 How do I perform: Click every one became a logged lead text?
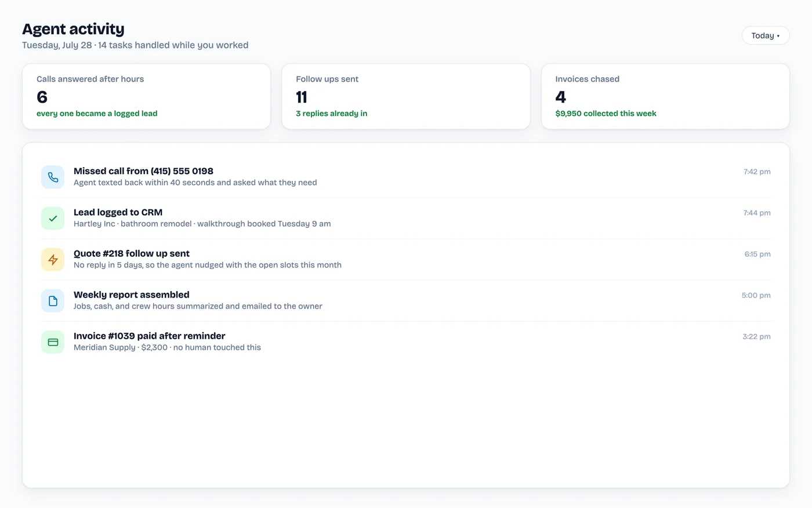[x=97, y=114]
